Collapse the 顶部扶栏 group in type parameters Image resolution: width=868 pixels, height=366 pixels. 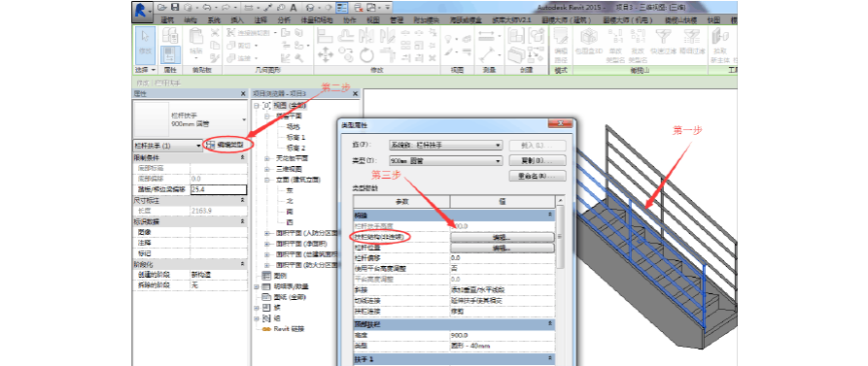(550, 323)
